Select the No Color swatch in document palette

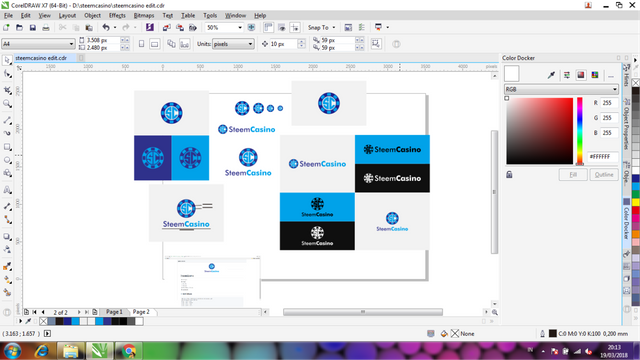click(x=43, y=321)
